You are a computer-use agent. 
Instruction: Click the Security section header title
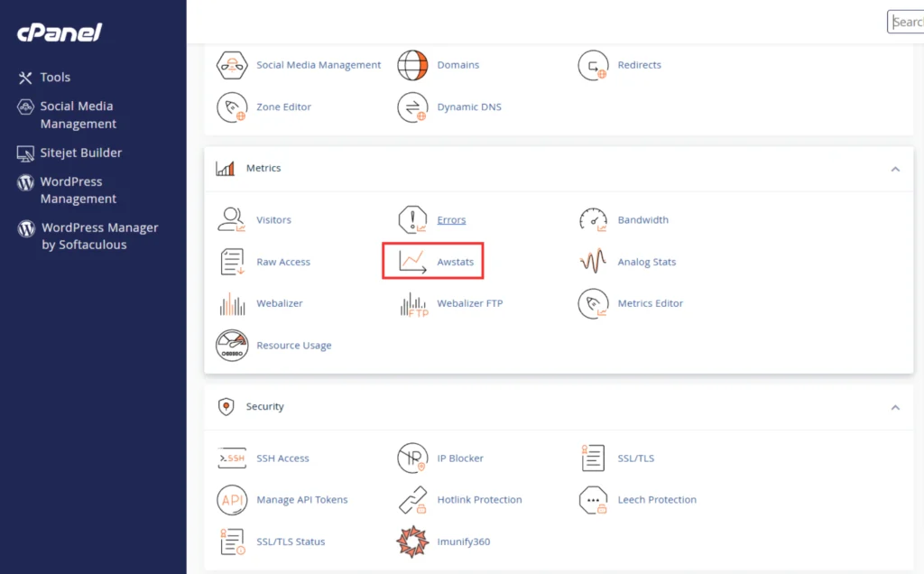[264, 407]
